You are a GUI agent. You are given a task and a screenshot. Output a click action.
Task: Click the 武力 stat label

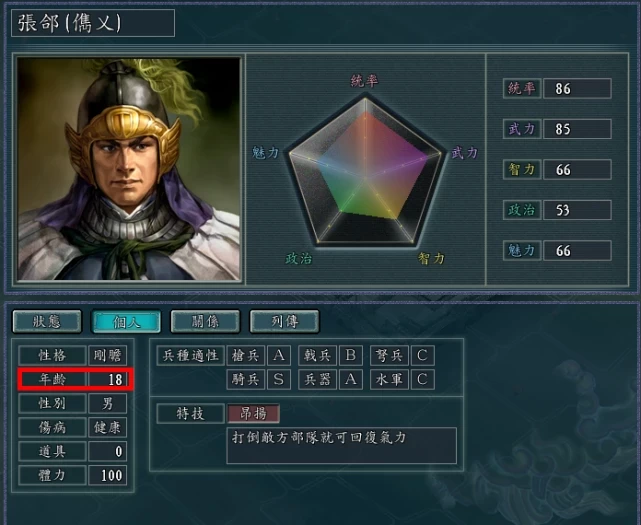(522, 129)
